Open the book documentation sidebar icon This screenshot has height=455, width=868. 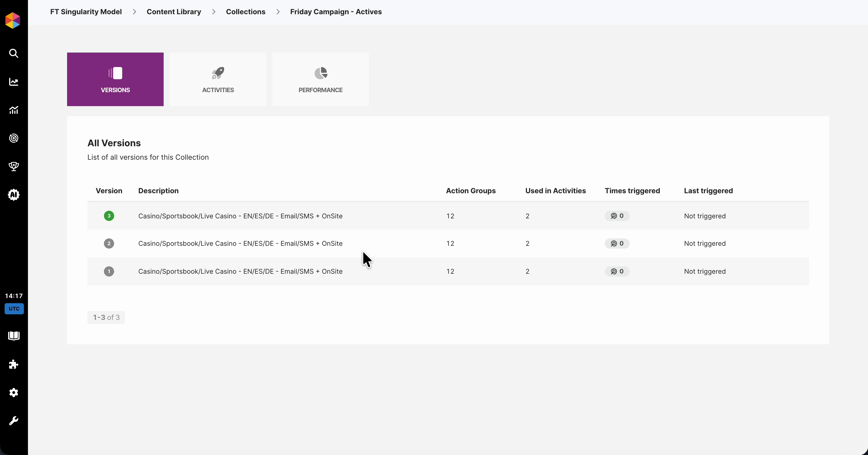click(13, 336)
